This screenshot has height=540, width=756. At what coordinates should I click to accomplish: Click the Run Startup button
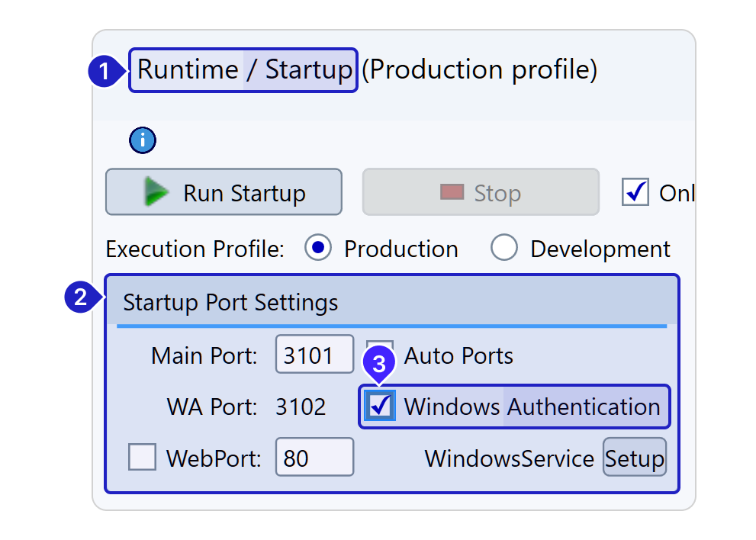(224, 192)
